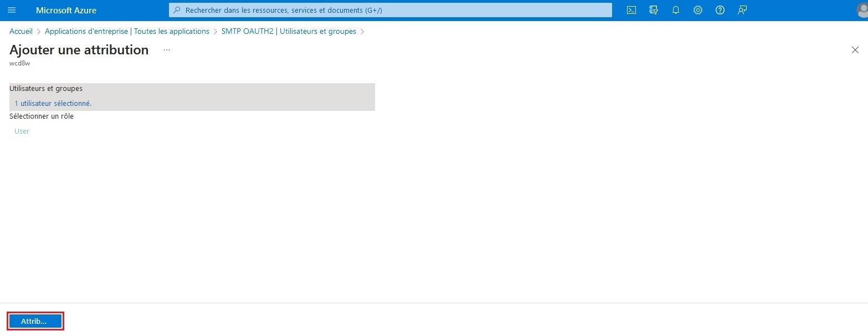Viewport: 868px width, 336px height.
Task: Open the ellipsis menu beside page title
Action: click(167, 50)
